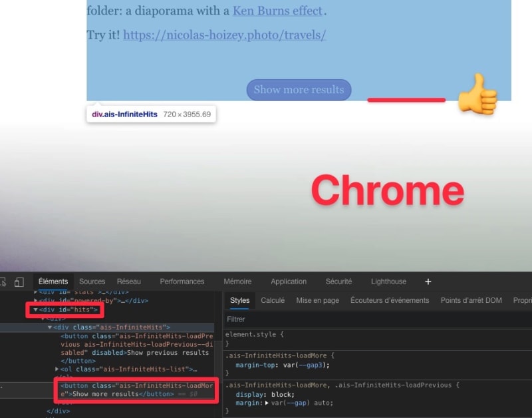The width and height of the screenshot is (532, 418).
Task: Add a new DevTools tab with plus icon
Action: click(x=428, y=282)
